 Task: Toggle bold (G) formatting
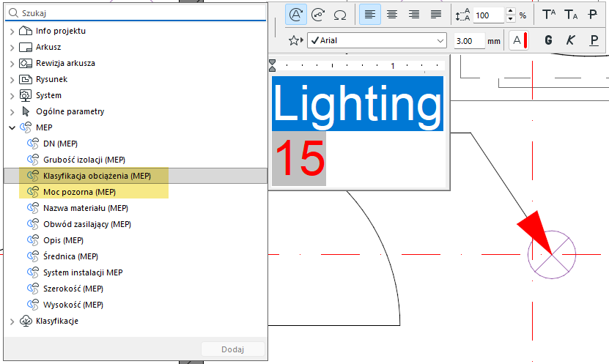[548, 40]
